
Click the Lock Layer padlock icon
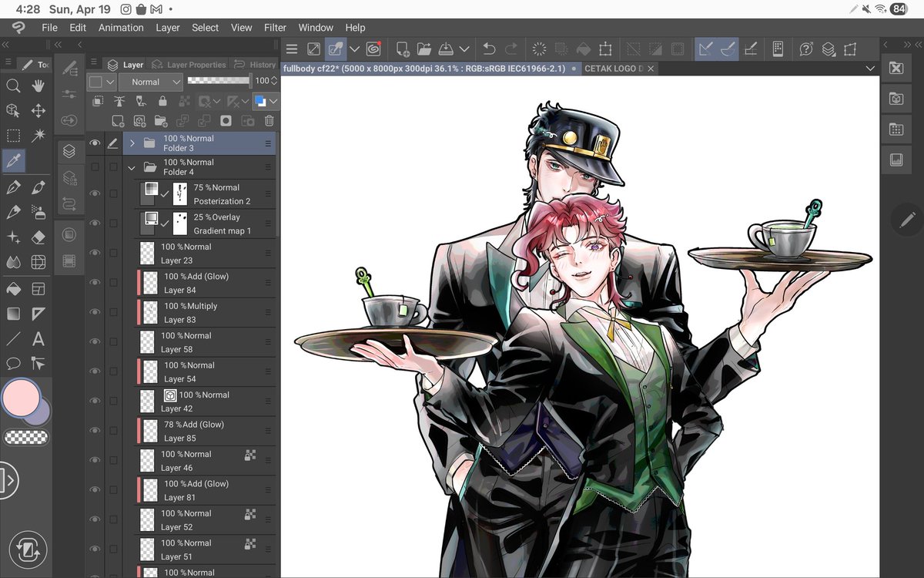pos(162,101)
